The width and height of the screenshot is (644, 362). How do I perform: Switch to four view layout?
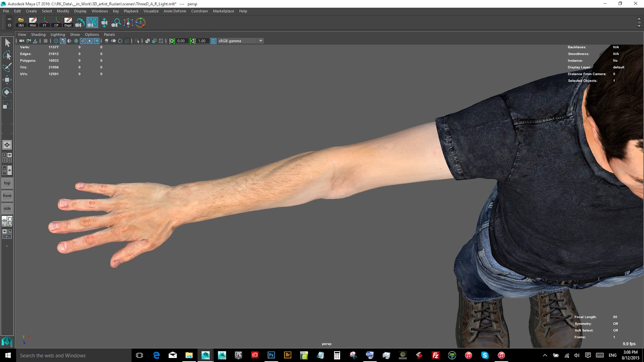coord(7,158)
